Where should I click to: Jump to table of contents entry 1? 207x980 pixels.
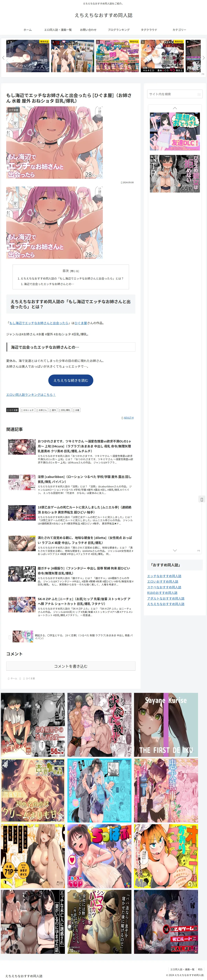(70, 279)
